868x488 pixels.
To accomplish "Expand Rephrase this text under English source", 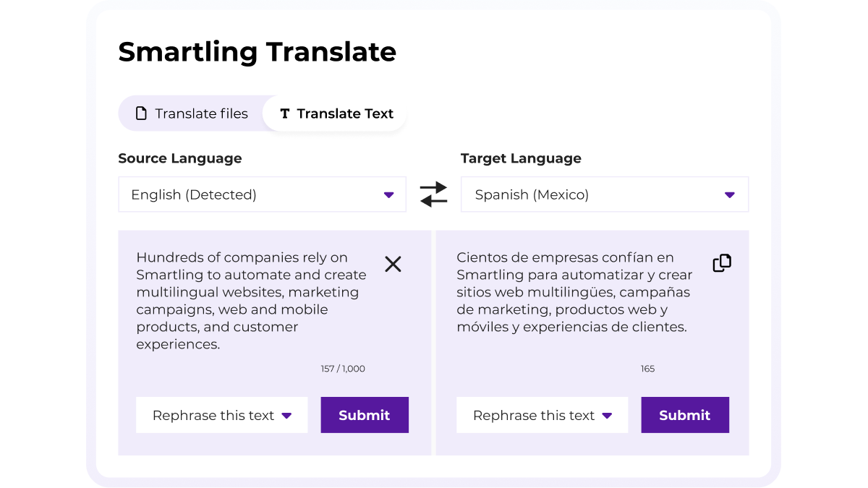I will [x=221, y=415].
